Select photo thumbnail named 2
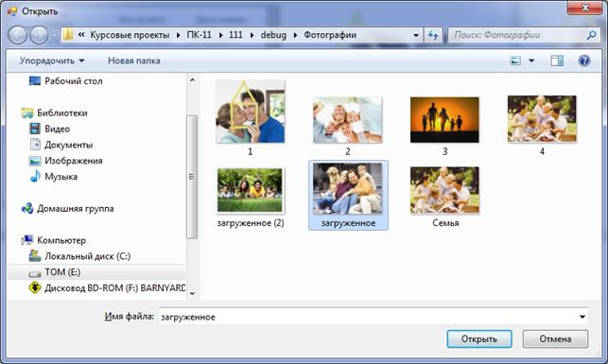 tap(347, 120)
